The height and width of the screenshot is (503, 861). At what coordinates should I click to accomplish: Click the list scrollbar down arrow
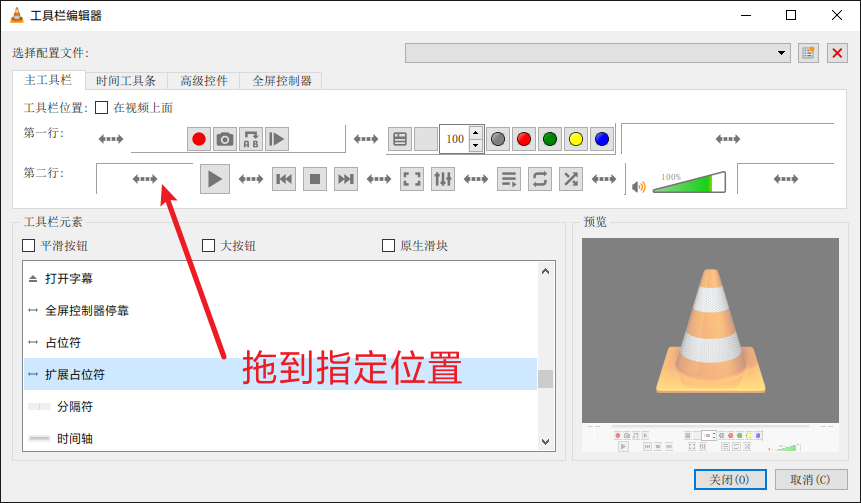[545, 441]
